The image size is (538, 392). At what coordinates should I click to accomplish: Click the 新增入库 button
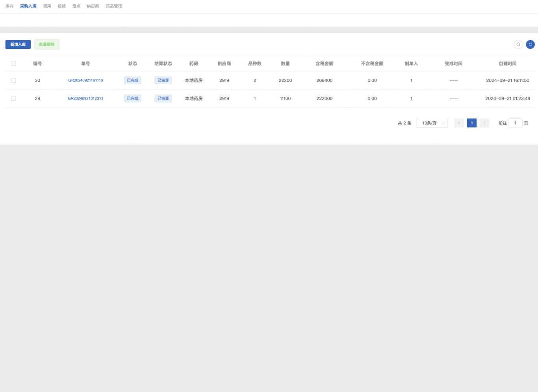coord(18,44)
